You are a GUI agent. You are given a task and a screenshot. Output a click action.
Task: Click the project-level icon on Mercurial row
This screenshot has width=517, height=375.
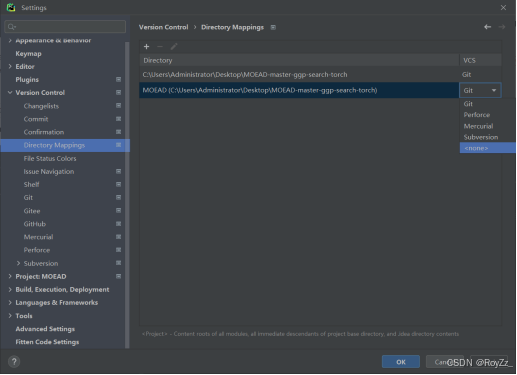point(118,237)
